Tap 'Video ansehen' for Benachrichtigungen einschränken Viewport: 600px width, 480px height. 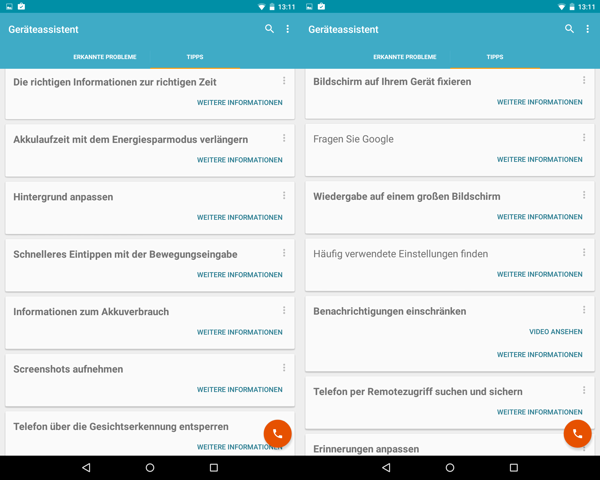[556, 332]
